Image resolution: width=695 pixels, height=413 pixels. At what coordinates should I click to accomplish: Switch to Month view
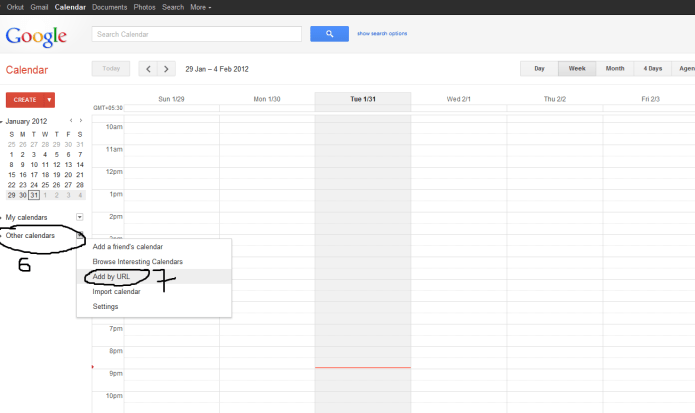tap(615, 69)
